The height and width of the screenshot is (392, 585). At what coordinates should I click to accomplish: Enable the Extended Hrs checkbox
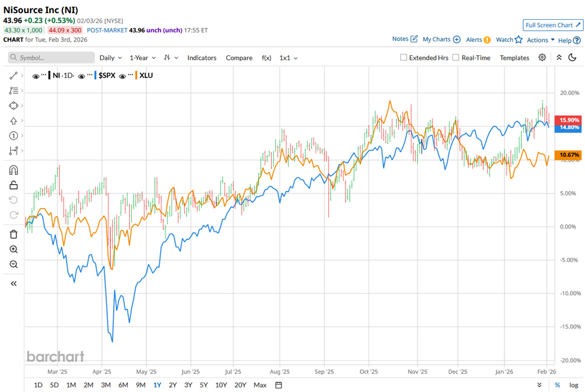[404, 58]
